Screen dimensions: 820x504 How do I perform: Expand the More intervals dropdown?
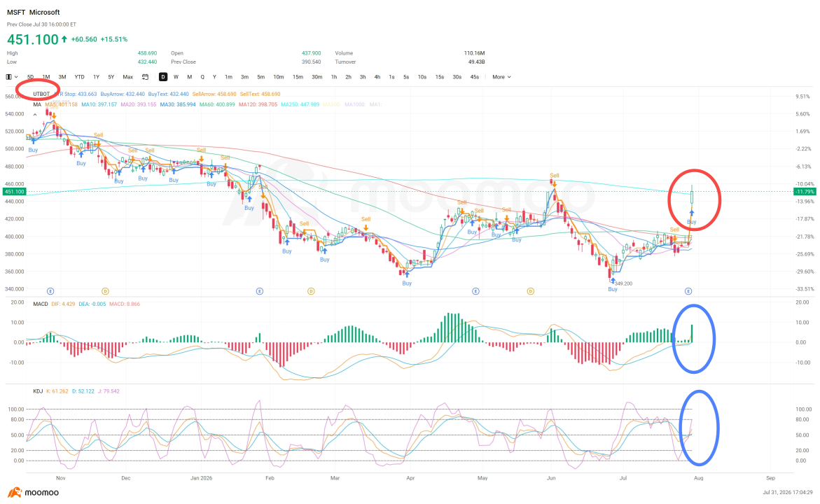coord(501,77)
